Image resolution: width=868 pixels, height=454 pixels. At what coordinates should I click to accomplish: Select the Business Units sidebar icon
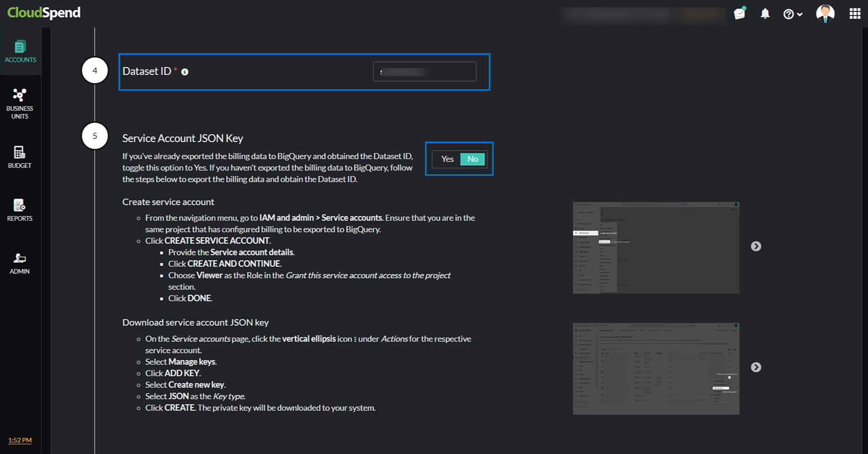(x=20, y=103)
